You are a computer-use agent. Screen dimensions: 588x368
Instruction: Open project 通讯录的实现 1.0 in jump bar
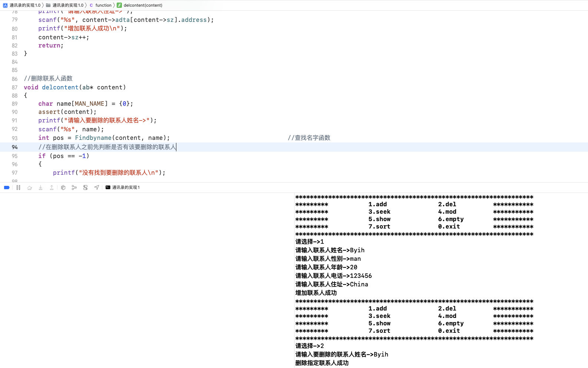(x=25, y=5)
